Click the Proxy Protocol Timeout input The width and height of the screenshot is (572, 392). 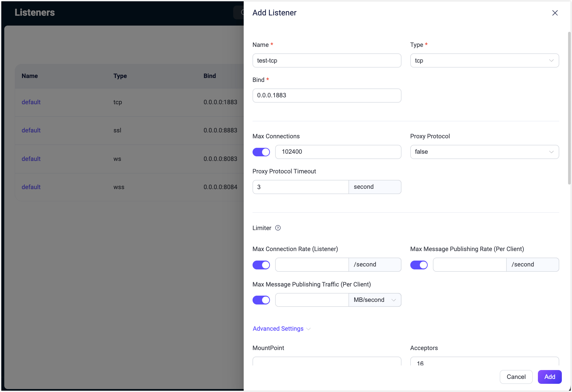click(300, 187)
